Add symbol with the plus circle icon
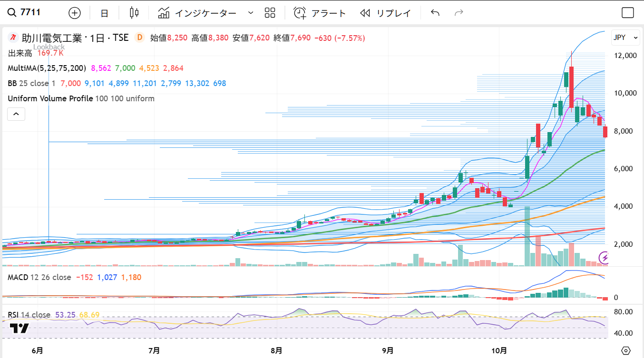Viewport: 644px width, 358px height. (x=75, y=13)
